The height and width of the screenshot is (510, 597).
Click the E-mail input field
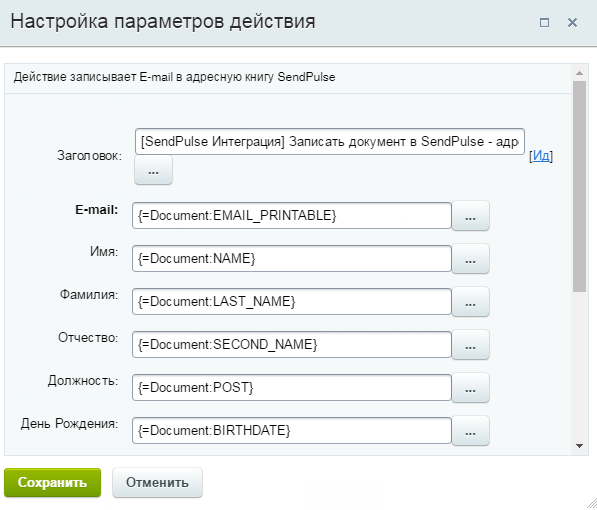(x=292, y=216)
